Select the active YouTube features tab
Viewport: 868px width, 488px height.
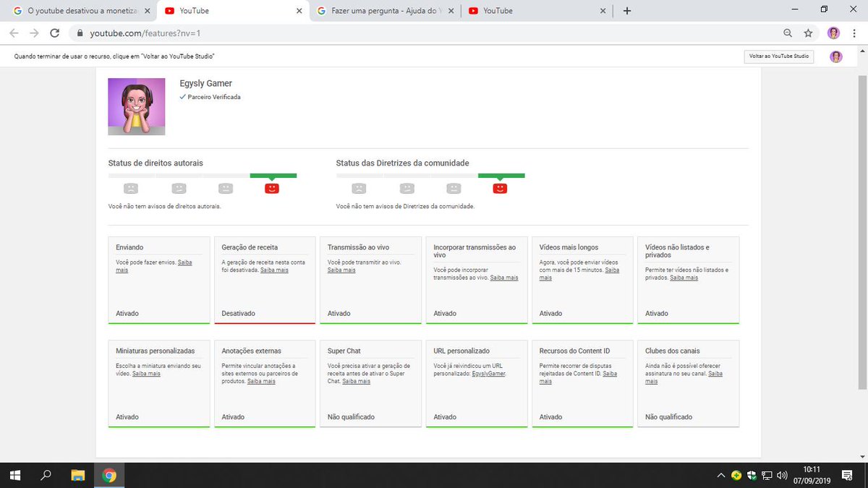(231, 11)
